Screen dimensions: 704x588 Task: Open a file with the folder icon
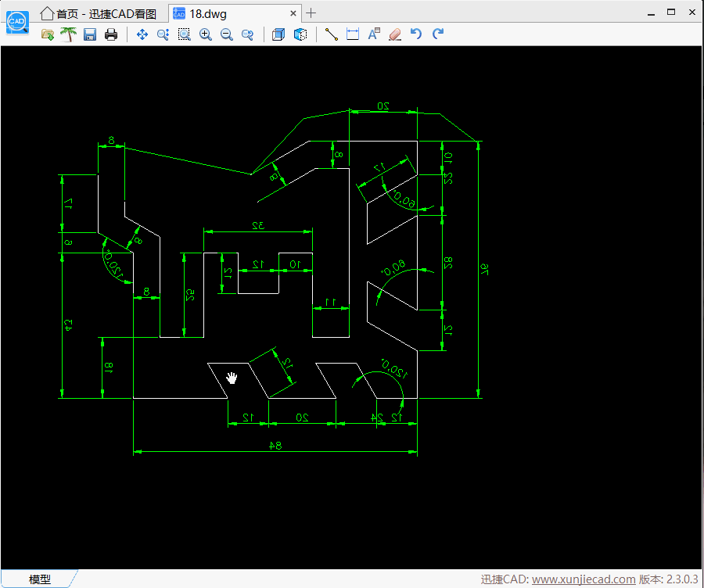[48, 34]
